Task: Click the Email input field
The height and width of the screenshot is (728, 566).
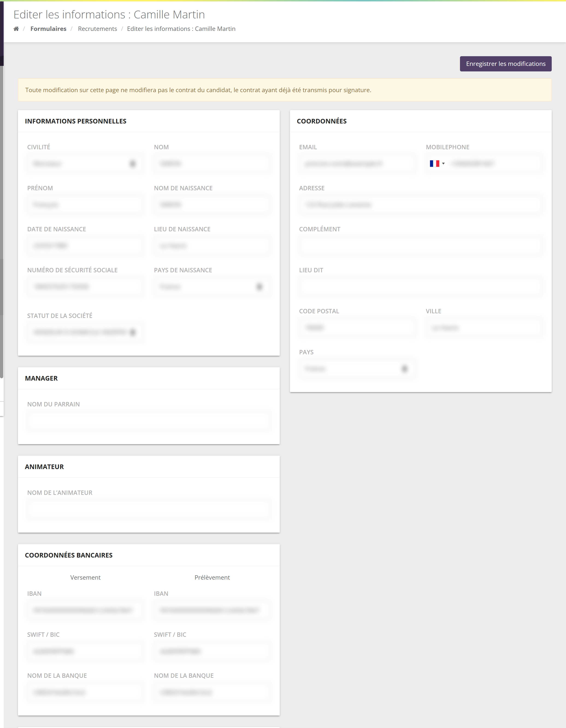Action: (x=357, y=164)
